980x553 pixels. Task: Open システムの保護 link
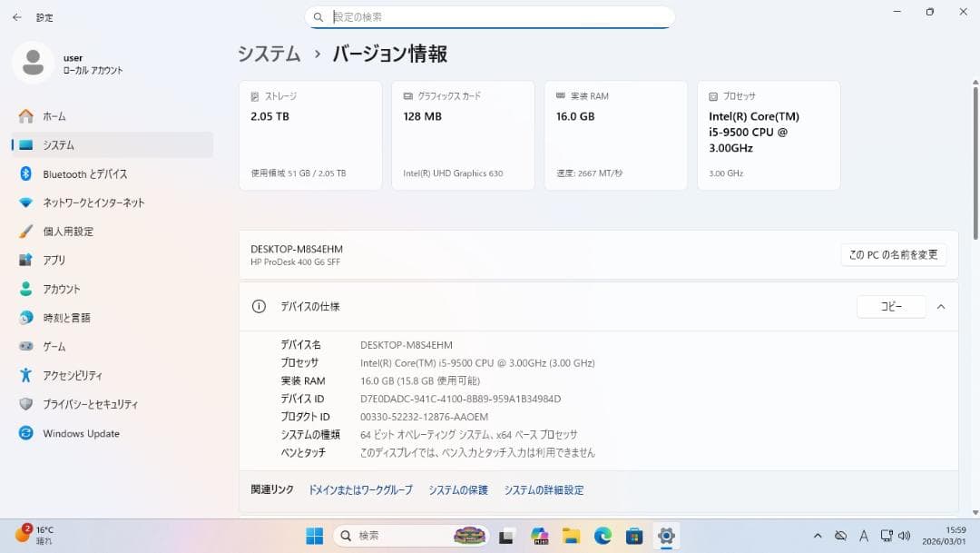click(458, 489)
